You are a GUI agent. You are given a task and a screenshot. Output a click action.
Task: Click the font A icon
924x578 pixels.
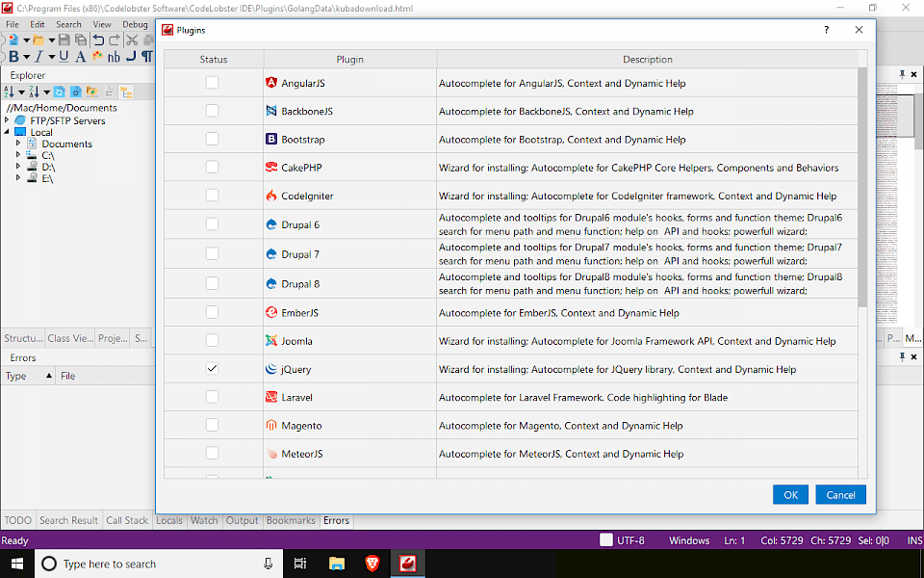coord(81,57)
